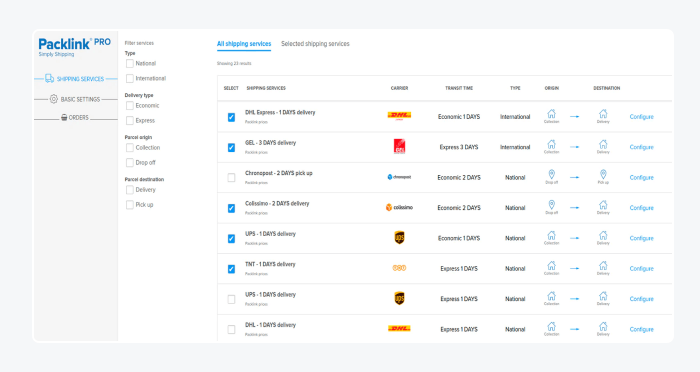The height and width of the screenshot is (372, 700).
Task: Configure the DHL - 1 DAYS delivery National service
Action: pos(642,329)
